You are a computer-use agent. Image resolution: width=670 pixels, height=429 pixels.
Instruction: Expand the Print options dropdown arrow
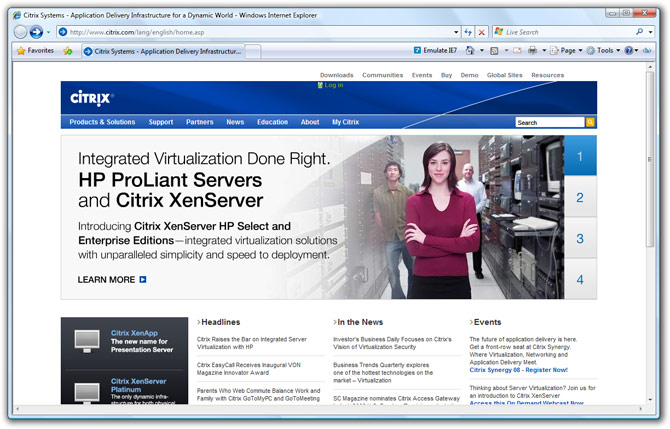pos(544,50)
